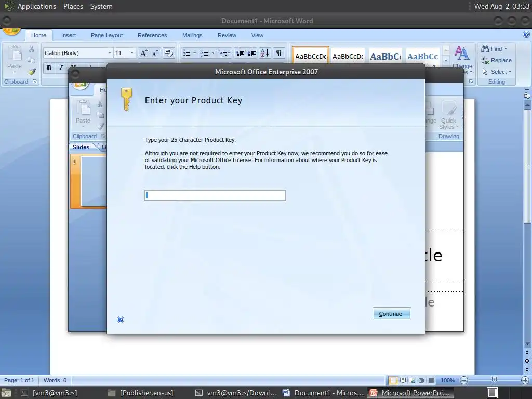
Task: Click the Clear Formatting icon
Action: [x=169, y=53]
